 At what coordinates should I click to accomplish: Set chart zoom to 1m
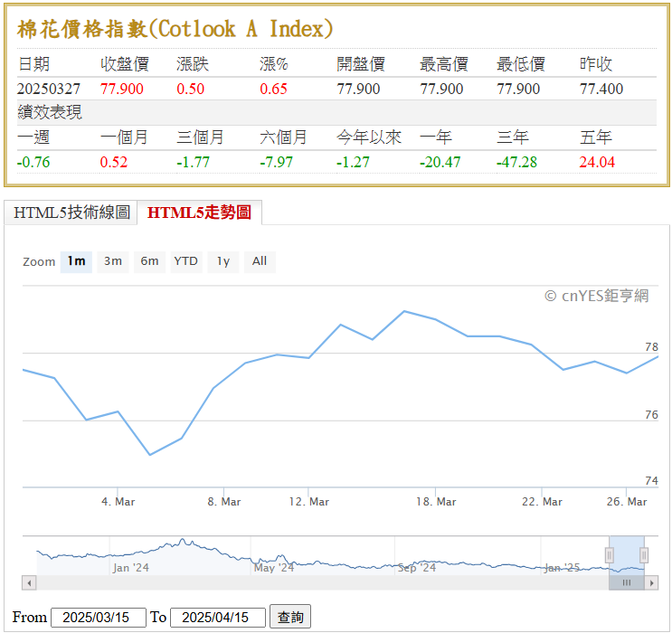pos(76,261)
